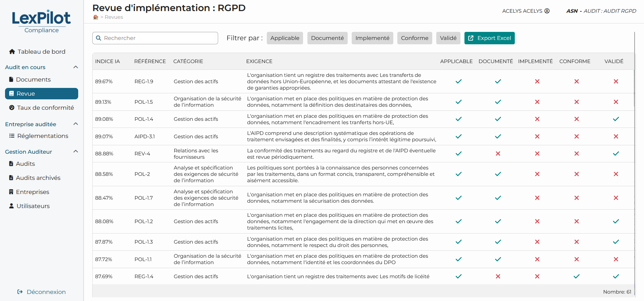
Task: Collapse the Audit en cours section
Action: click(76, 67)
